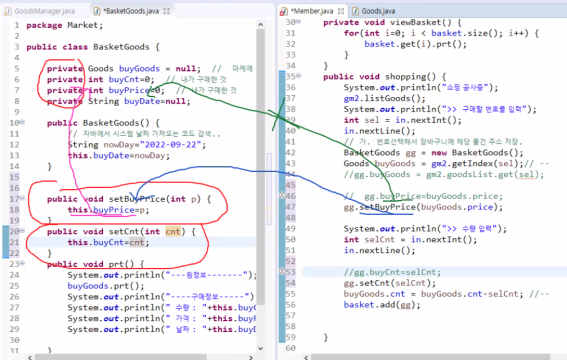Collapse the BasketGoods() constructor at line 10

click(x=22, y=123)
